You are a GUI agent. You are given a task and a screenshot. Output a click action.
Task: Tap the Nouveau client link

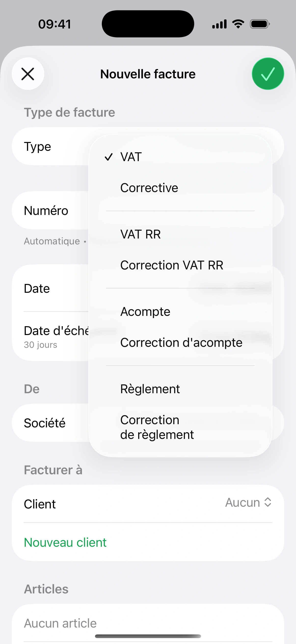[65, 543]
